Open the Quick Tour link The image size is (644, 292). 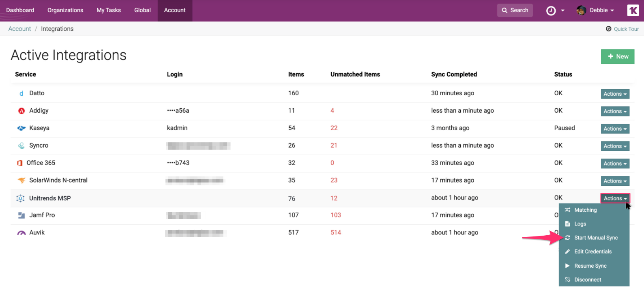(623, 29)
